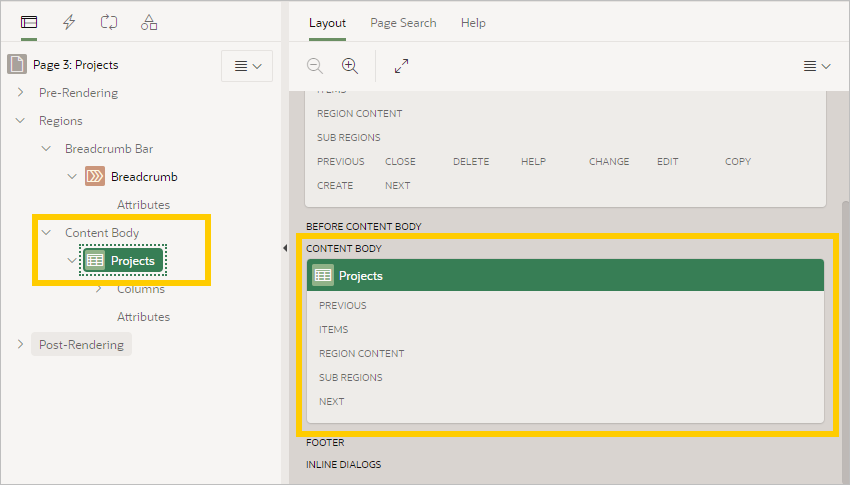The height and width of the screenshot is (485, 850).
Task: Select Page 3: Projects in the tree
Action: point(75,64)
